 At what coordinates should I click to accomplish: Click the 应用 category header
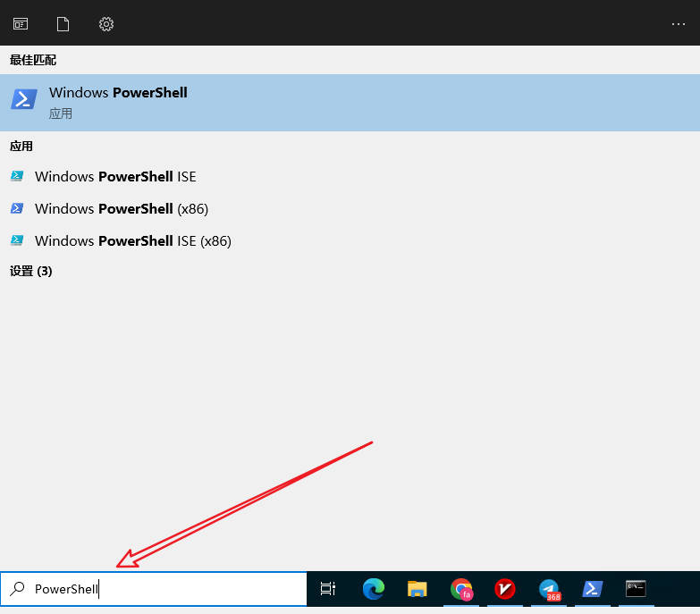coord(21,146)
